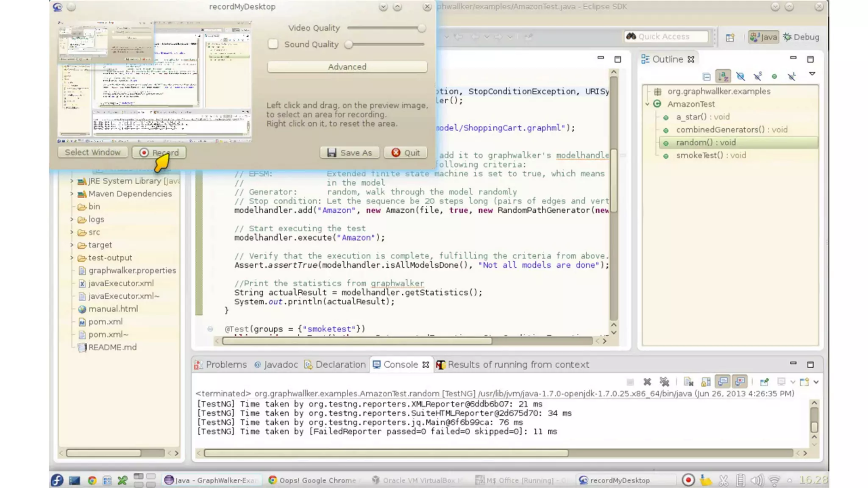Toggle the hide fields filter in Outline

(x=740, y=77)
